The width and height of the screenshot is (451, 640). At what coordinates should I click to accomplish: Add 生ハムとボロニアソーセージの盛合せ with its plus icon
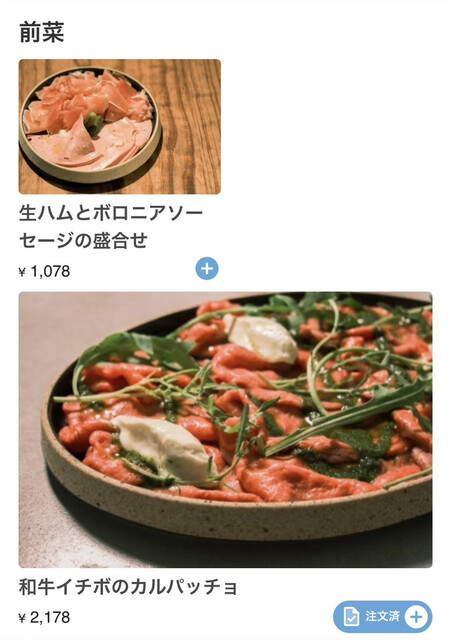(207, 269)
